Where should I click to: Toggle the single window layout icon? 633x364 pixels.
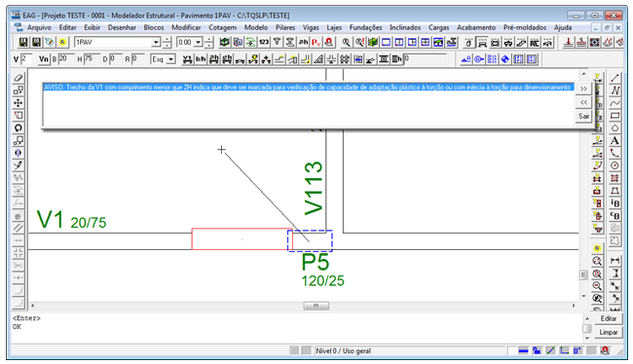point(386,42)
